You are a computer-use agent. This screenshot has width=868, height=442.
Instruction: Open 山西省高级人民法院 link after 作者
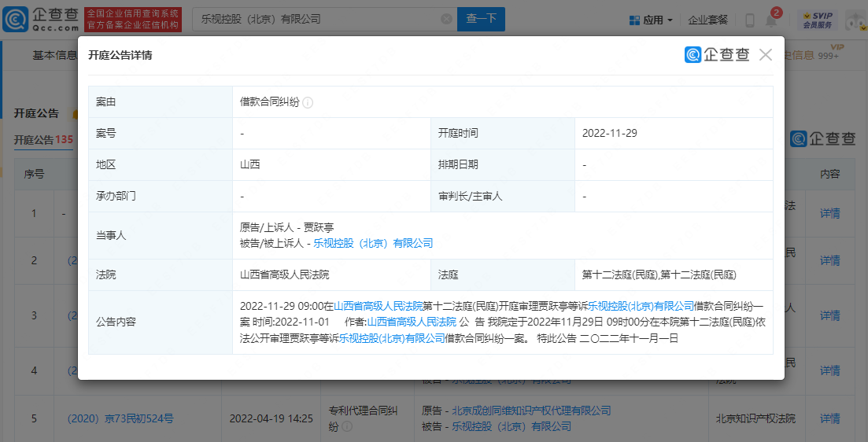[412, 322]
